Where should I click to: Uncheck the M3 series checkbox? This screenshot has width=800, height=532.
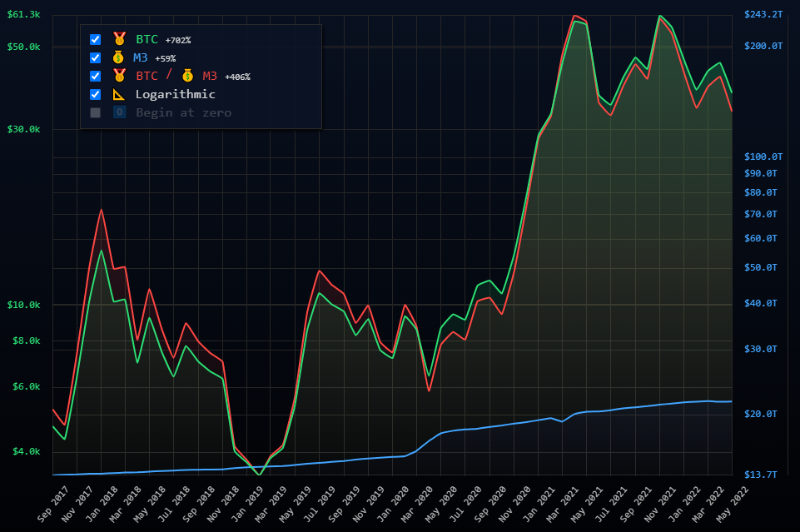[95, 57]
